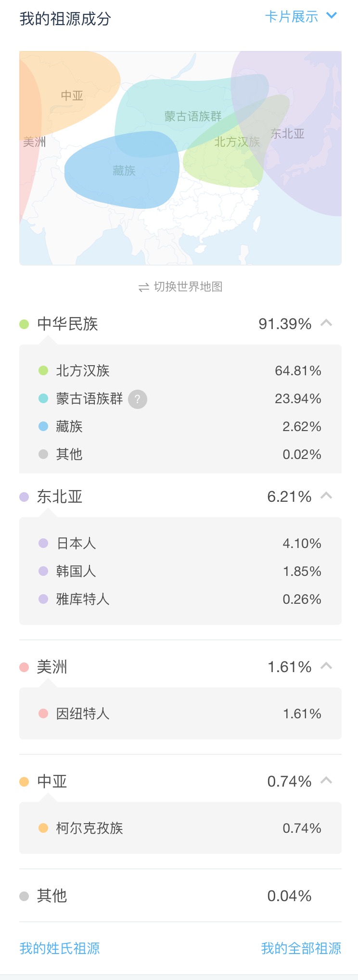Collapse the 中华民族 section chevron
The width and height of the screenshot is (358, 980).
(326, 323)
